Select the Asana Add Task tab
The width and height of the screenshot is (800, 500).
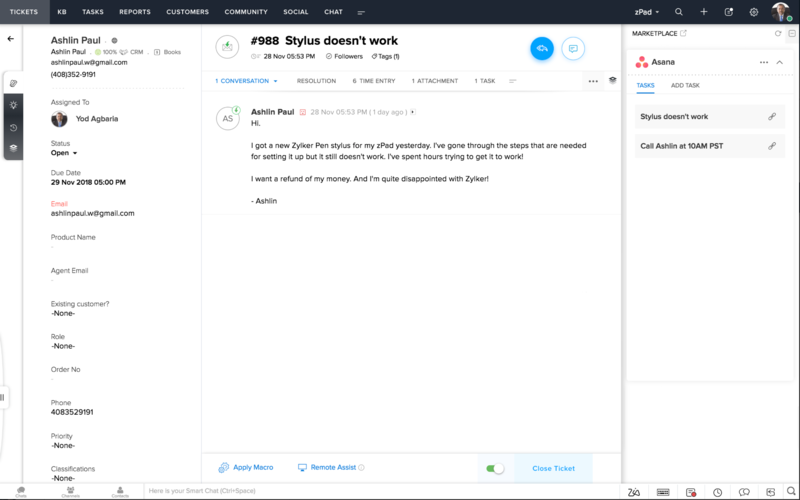(x=685, y=85)
